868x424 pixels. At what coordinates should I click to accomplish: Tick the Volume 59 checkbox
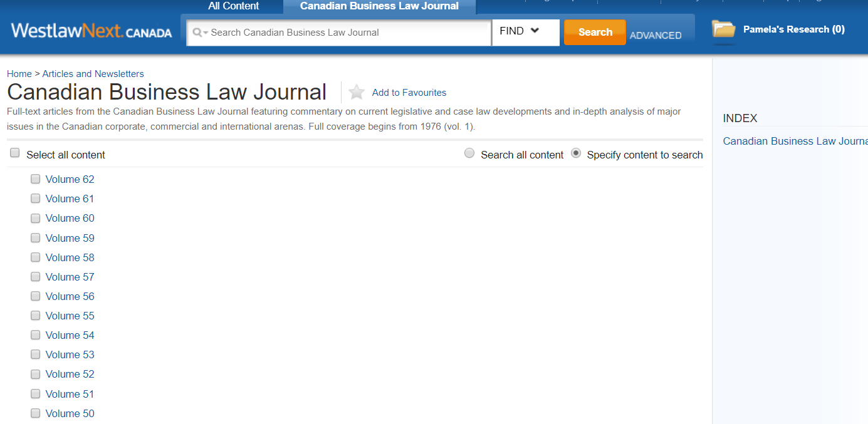[x=36, y=238]
